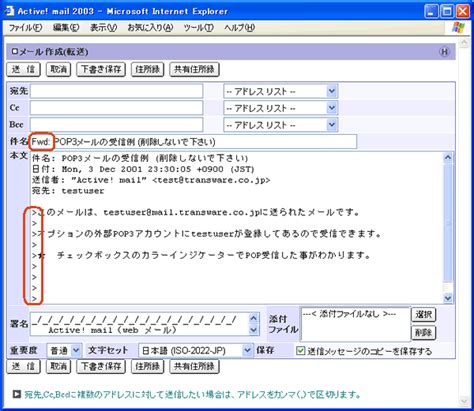
Task: Click the bottom 下書き保存 button
Action: click(101, 366)
